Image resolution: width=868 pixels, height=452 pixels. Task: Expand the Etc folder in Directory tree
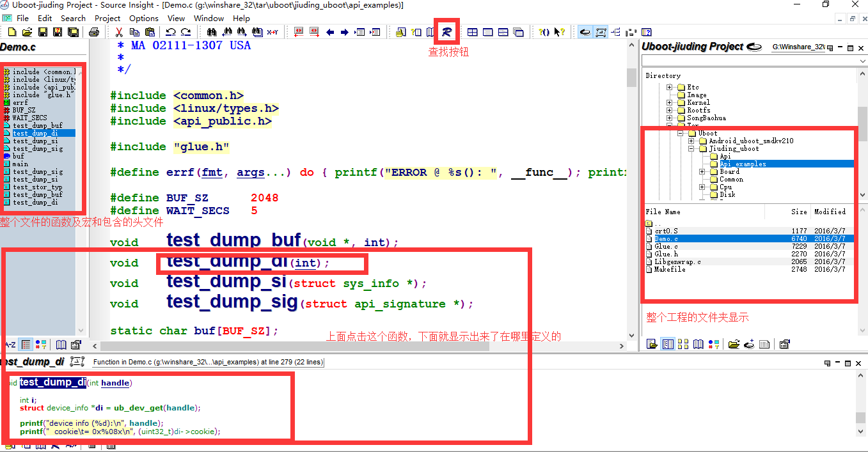point(669,88)
